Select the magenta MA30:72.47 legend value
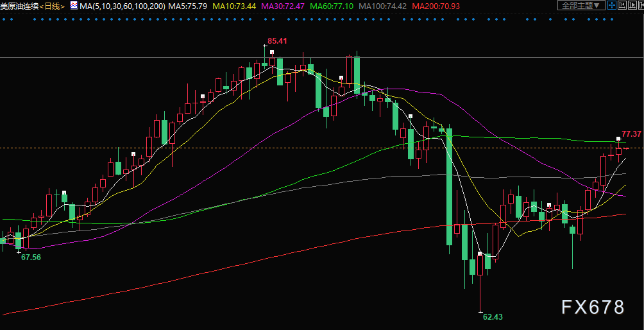644x330 pixels. click(284, 6)
